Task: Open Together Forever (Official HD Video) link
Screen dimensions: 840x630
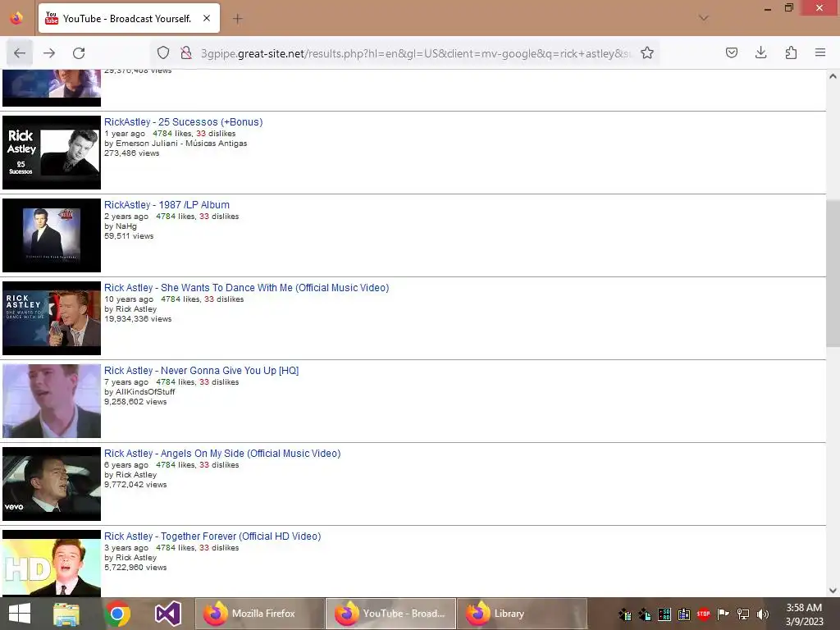Action: (x=212, y=536)
